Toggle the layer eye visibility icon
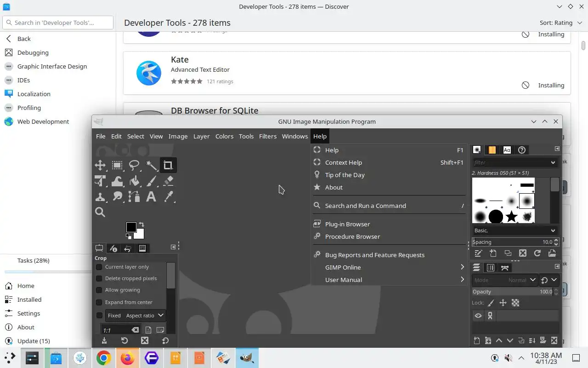The height and width of the screenshot is (368, 588). (478, 316)
